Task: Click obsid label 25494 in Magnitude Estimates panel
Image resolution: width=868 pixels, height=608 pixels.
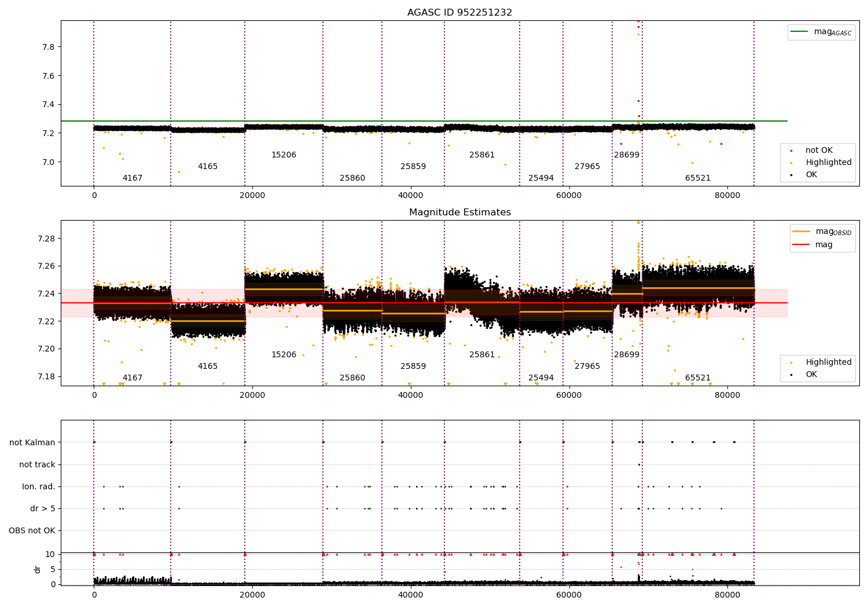Action: (541, 378)
